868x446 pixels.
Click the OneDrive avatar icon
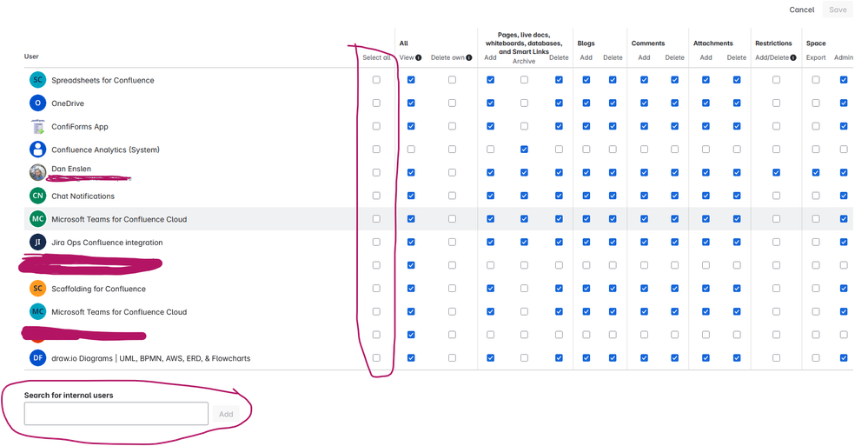[x=37, y=103]
